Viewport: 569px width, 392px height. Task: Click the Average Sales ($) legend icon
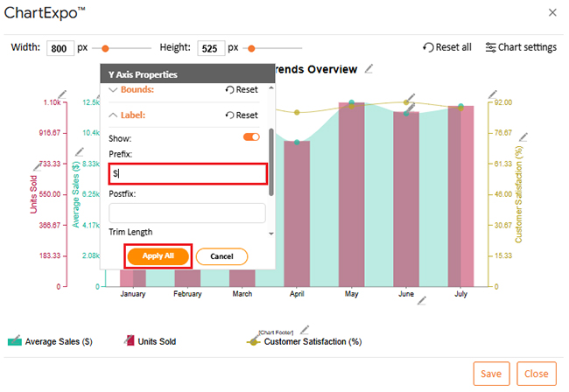(x=15, y=340)
